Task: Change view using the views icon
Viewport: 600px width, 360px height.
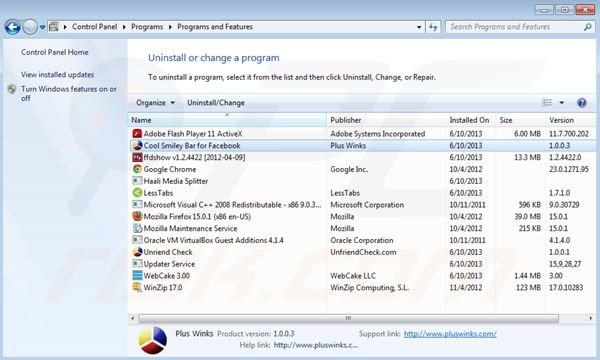Action: point(547,103)
